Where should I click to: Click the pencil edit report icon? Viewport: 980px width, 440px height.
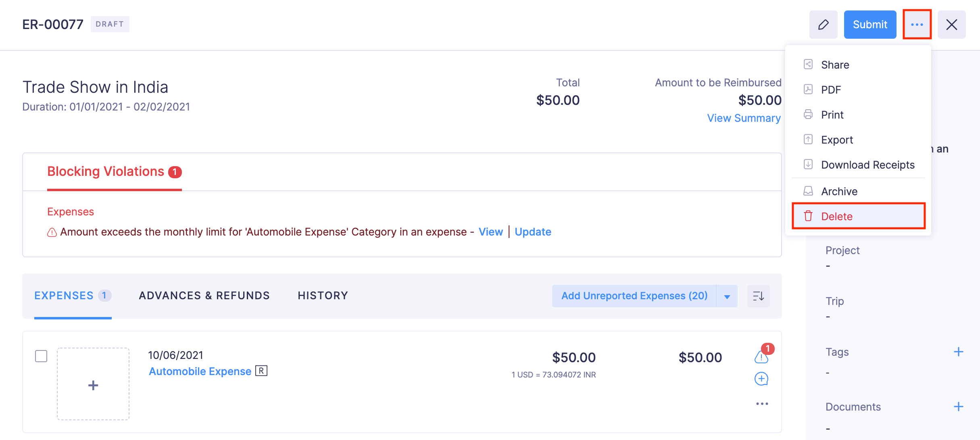[823, 25]
